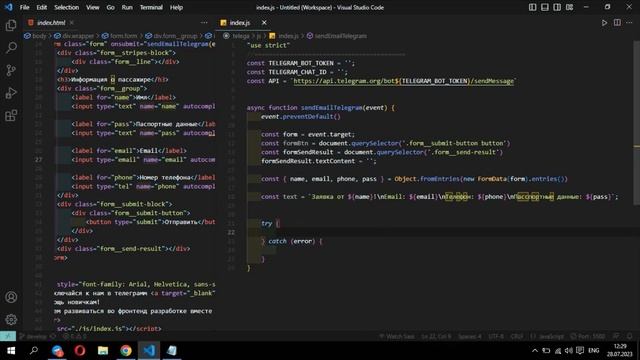Run the index.js file with play icon
The height and width of the screenshot is (360, 640).
(x=604, y=23)
